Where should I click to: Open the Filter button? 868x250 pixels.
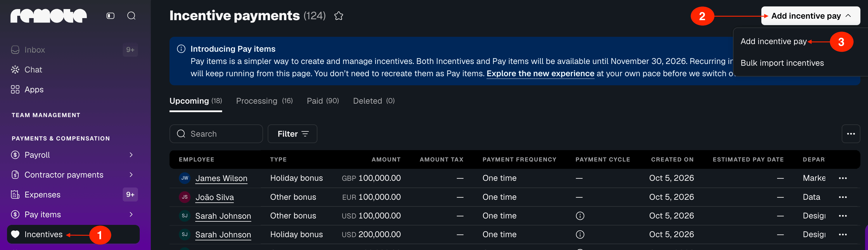tap(292, 134)
